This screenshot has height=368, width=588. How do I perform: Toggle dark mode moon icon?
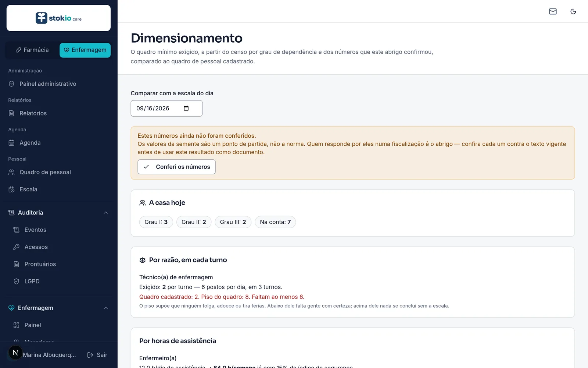click(573, 11)
